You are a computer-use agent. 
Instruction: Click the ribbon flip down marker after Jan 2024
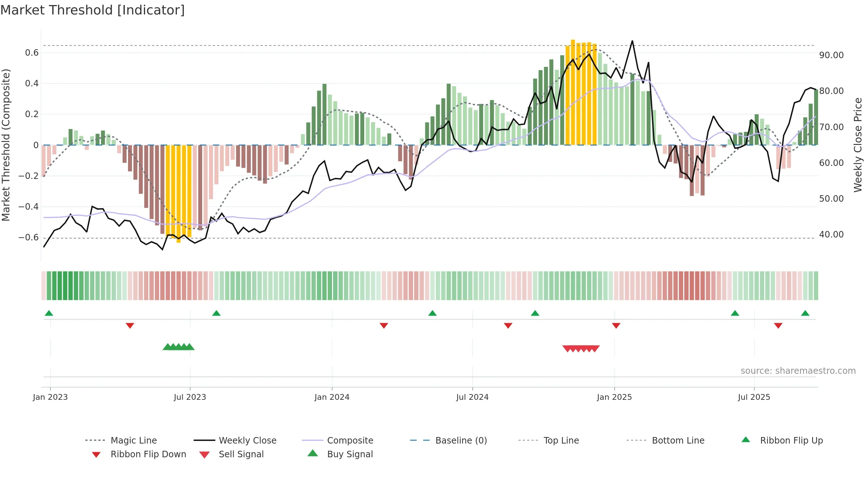(x=384, y=326)
